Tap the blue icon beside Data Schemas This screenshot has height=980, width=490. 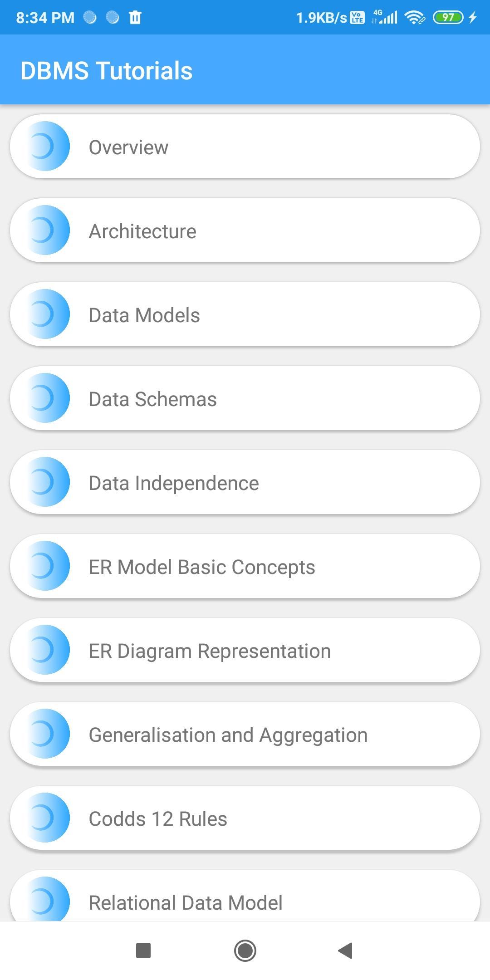click(x=46, y=398)
